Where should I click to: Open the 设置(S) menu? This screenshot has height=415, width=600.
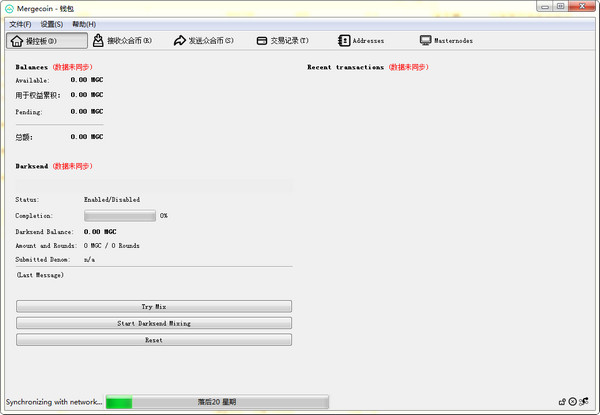coord(52,24)
